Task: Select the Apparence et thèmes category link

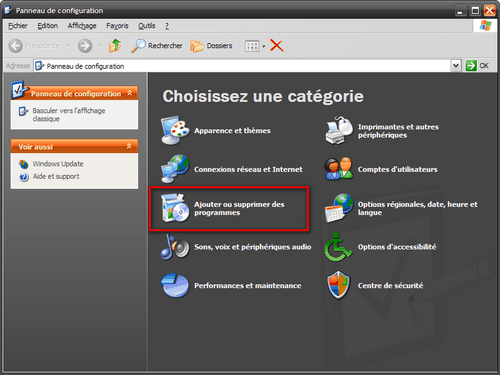Action: 232,130
